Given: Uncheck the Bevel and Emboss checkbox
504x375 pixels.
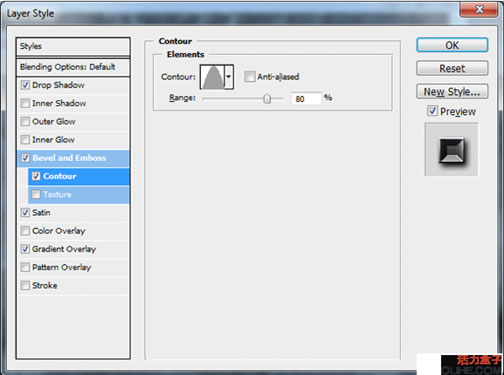Looking at the screenshot, I should pos(25,158).
